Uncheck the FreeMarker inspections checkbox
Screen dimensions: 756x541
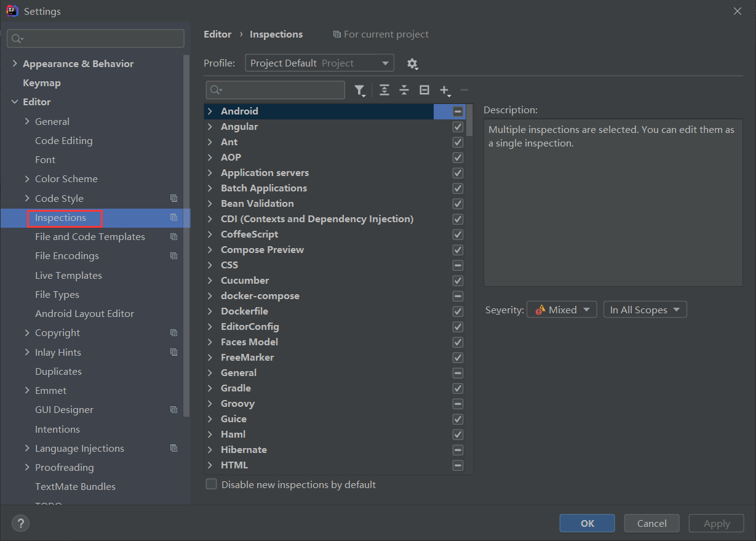tap(458, 358)
